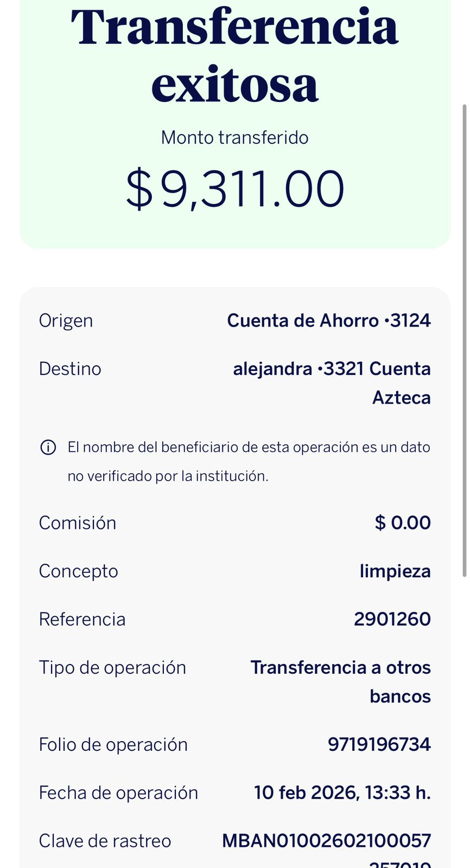Tap "Transferencia a otros bancos" operation type

point(340,681)
